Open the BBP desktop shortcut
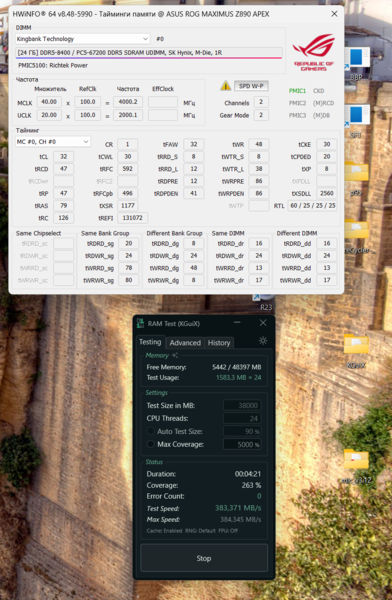This screenshot has height=600, width=392. [x=356, y=63]
